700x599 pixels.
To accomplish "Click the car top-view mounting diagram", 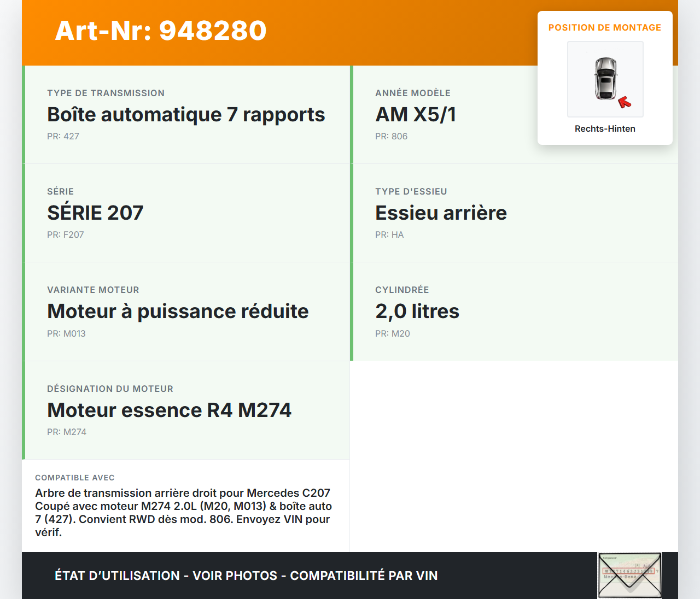I will pos(605,79).
